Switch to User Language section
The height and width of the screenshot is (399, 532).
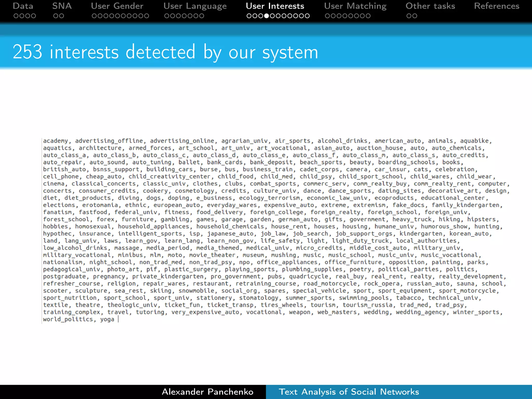tap(195, 6)
